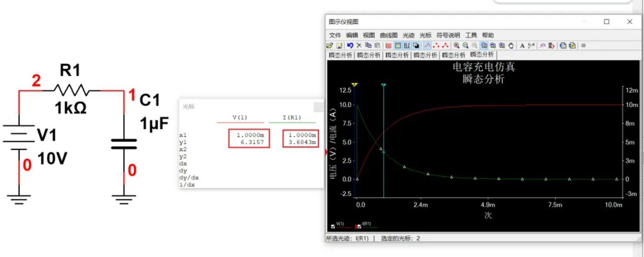Screen dimensions: 644x257
Task: Click the zoom in magnifier icon
Action: [457, 45]
